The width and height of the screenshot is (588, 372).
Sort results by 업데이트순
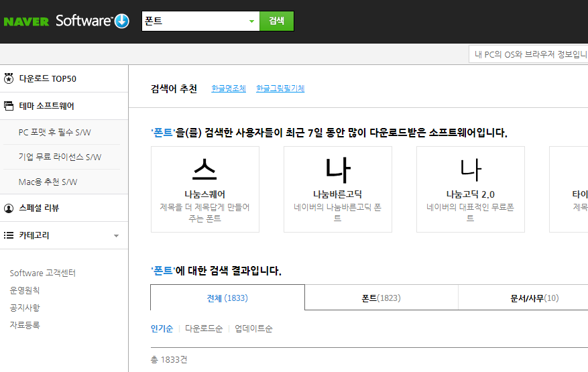pos(254,329)
